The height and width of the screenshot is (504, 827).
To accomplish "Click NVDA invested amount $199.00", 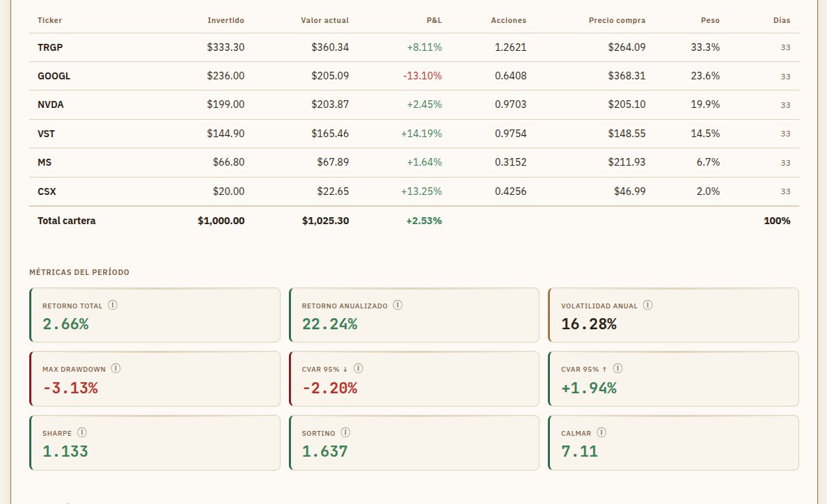I will point(226,104).
